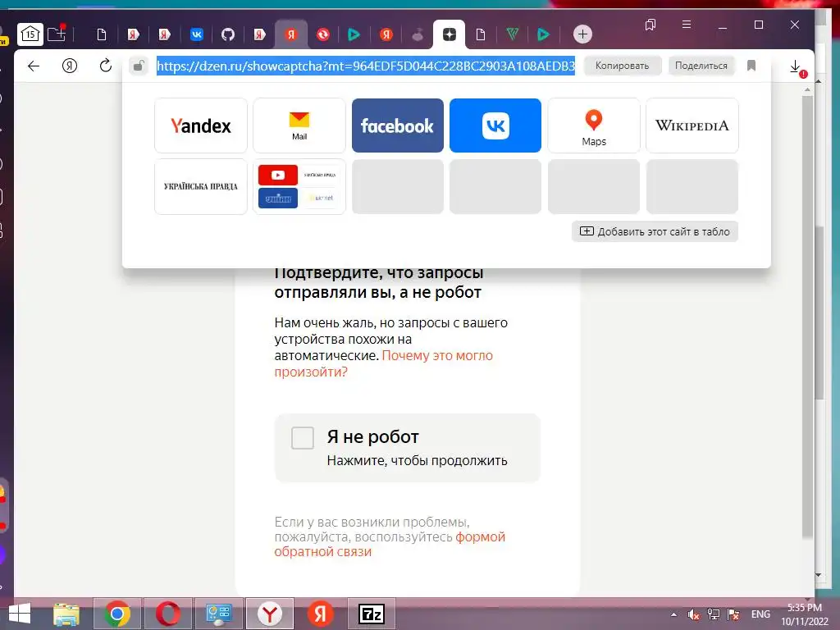840x630 pixels.
Task: Open the VK tile in tableau
Action: 495,126
